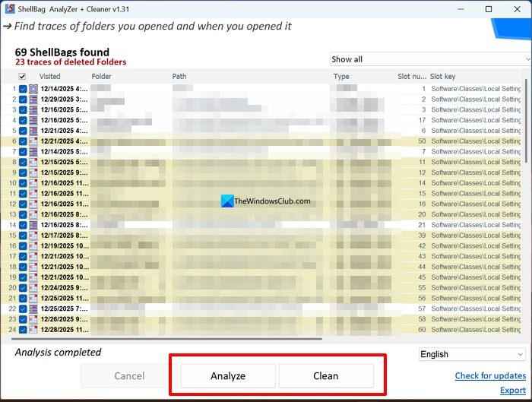This screenshot has width=532, height=402.
Task: Sort by the Folder column header
Action: click(x=101, y=76)
